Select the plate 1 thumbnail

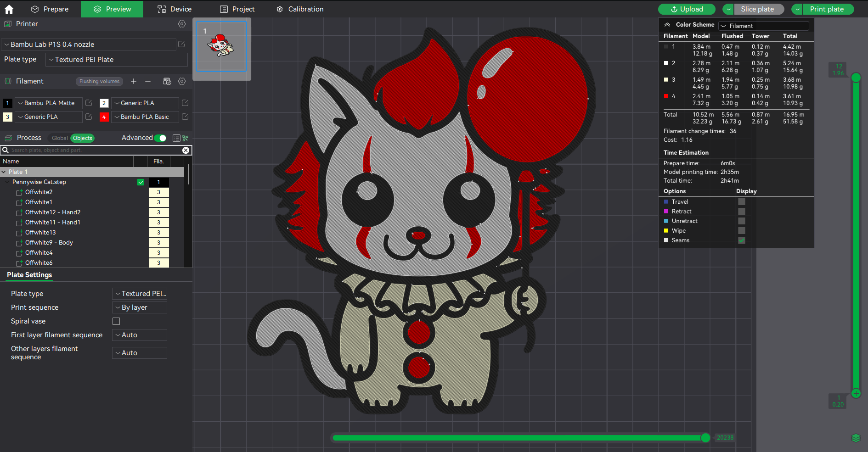pyautogui.click(x=221, y=46)
